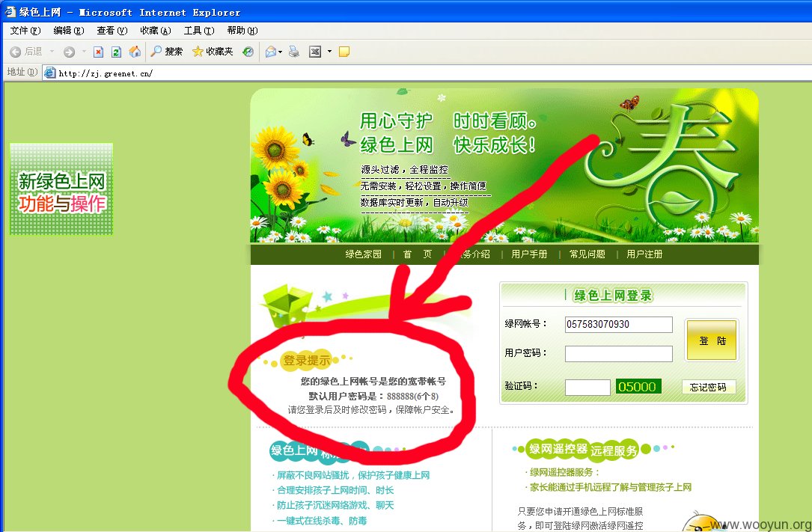
Task: Click text 合理安排孩子上网时间、时长
Action: coord(335,490)
